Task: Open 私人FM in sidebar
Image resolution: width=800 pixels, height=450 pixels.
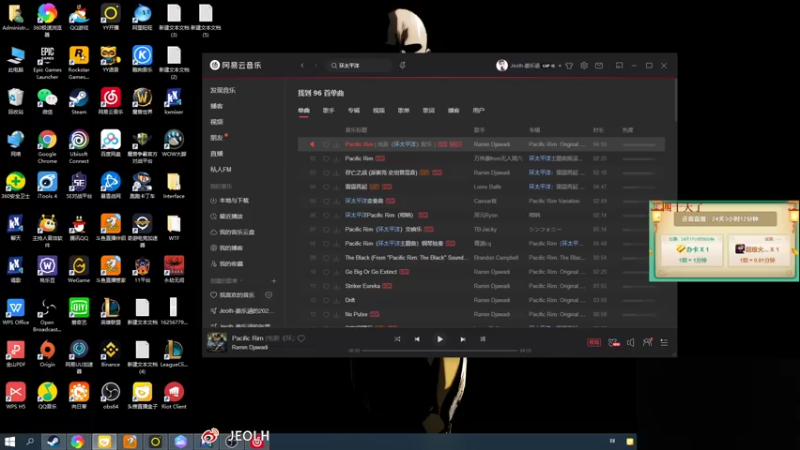Action: [x=220, y=169]
